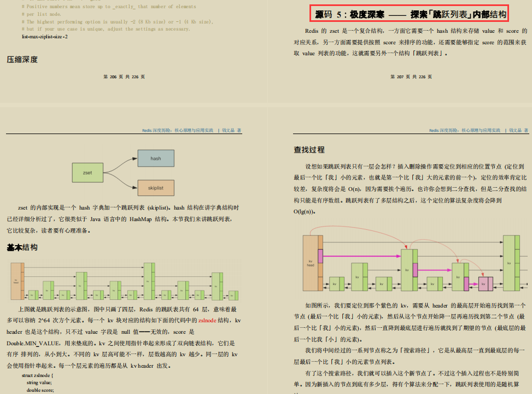
Task: Click the book title header above the zset diagram
Action: (178, 130)
